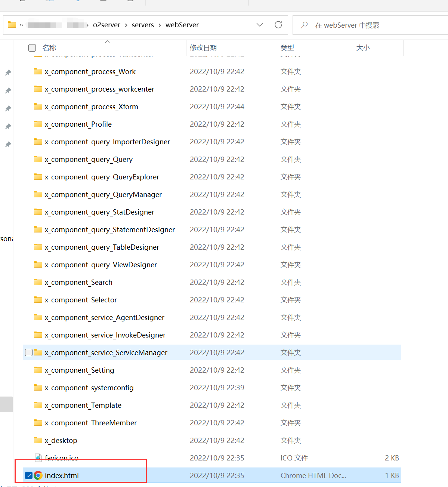Open the address bar history dropdown chevron
The width and height of the screenshot is (448, 487).
click(x=260, y=25)
